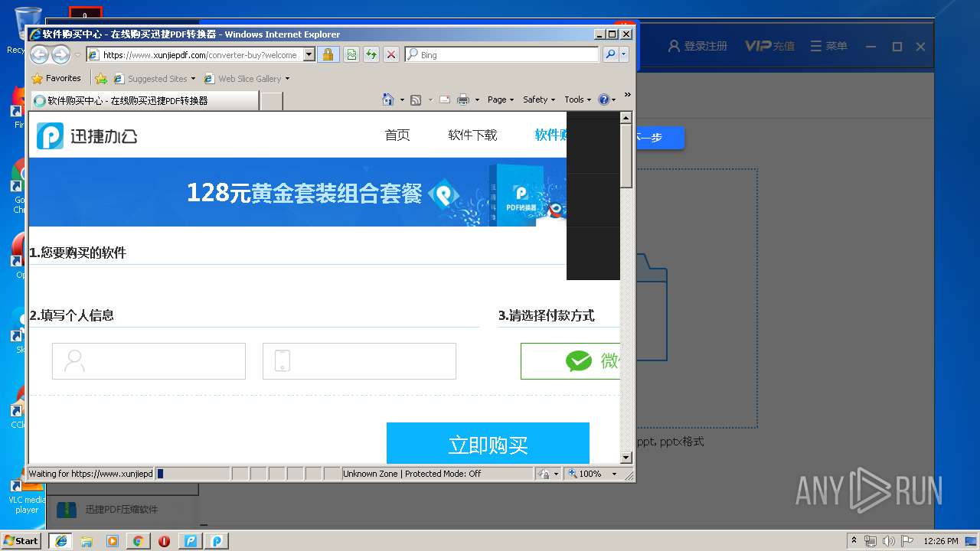Viewport: 980px width, 551px height.
Task: Go forward with the IE Forward arrow
Action: [60, 54]
